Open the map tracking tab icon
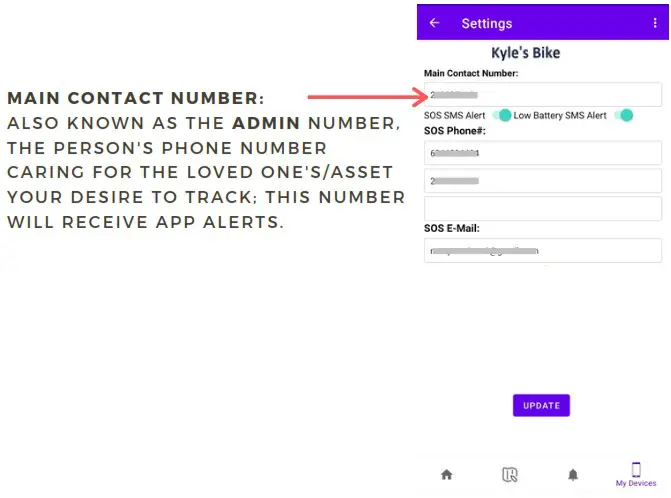The image size is (671, 498). (x=510, y=475)
